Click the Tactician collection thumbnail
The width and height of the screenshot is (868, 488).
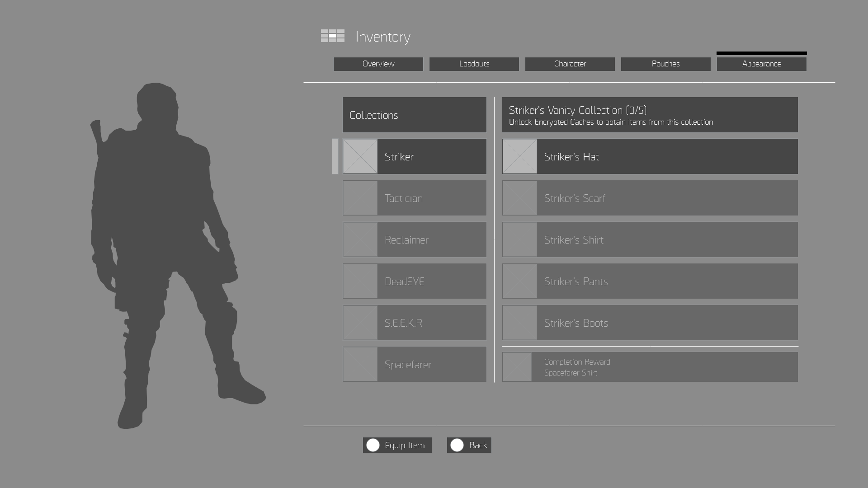360,198
